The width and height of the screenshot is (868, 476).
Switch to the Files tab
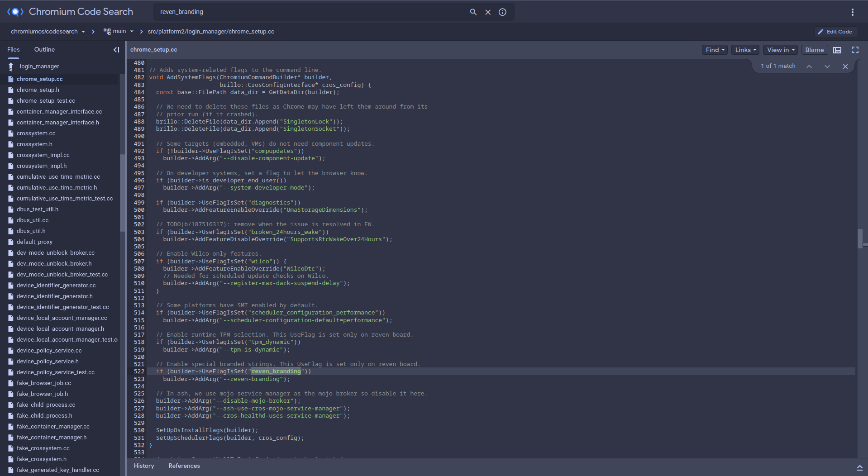click(x=14, y=50)
